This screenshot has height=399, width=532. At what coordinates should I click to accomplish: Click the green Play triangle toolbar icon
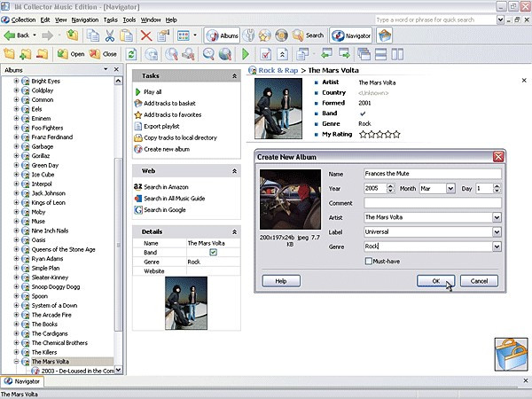coord(246,54)
